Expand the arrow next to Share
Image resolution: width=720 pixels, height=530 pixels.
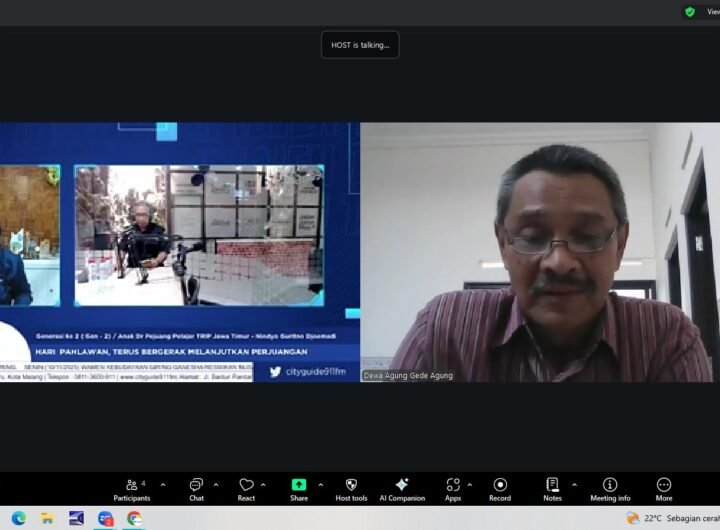point(320,484)
